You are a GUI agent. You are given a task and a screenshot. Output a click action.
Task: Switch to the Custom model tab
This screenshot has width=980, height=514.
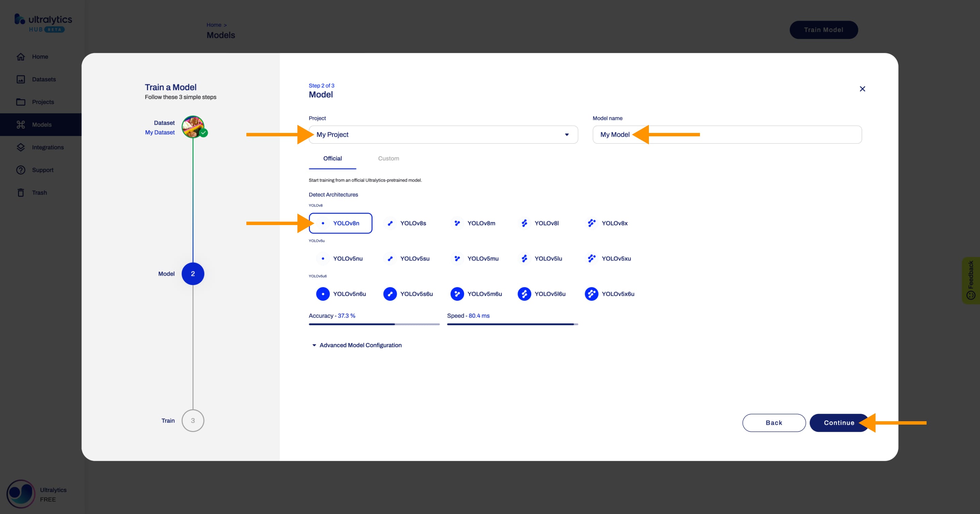pos(388,158)
